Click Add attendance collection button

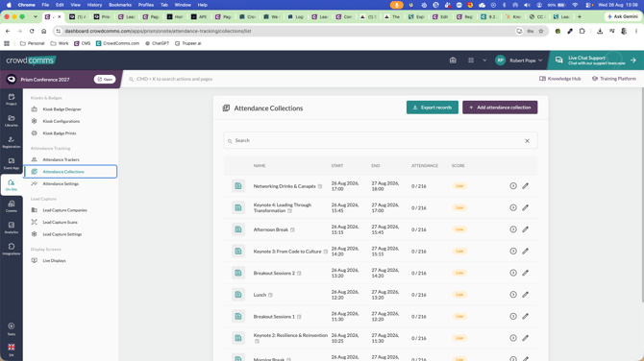click(500, 108)
